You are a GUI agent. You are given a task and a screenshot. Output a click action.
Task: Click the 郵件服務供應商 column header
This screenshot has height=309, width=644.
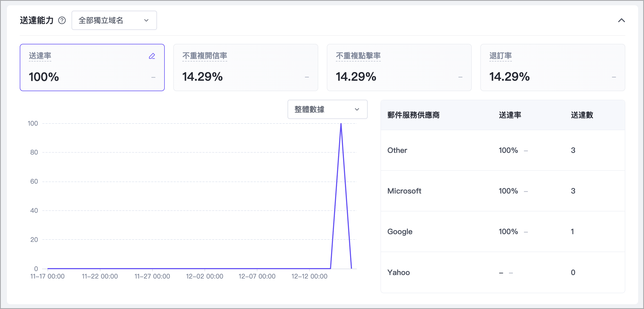413,115
